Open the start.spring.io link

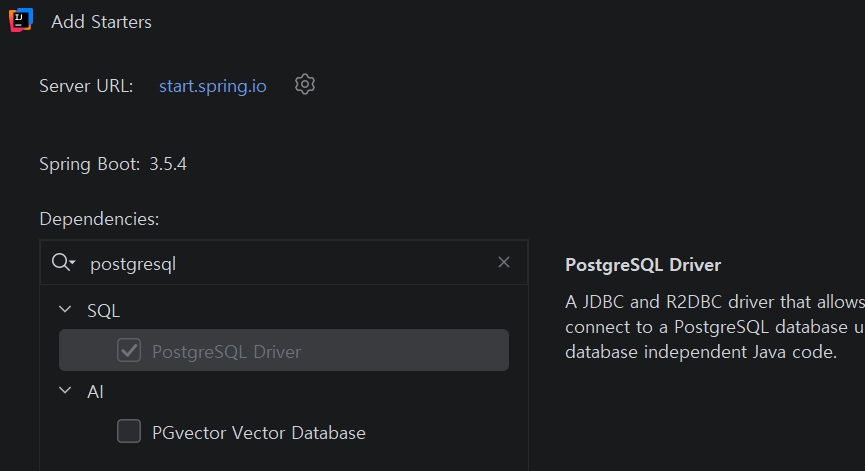(212, 86)
